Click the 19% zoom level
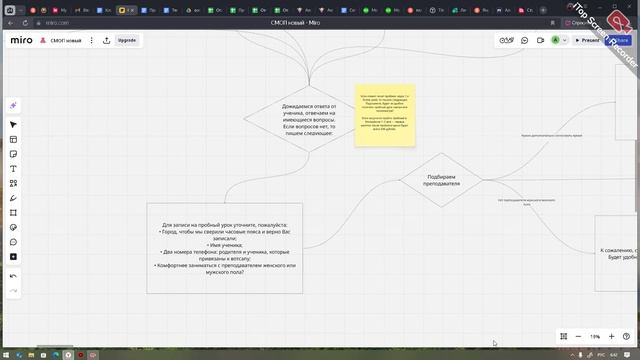 (595, 336)
